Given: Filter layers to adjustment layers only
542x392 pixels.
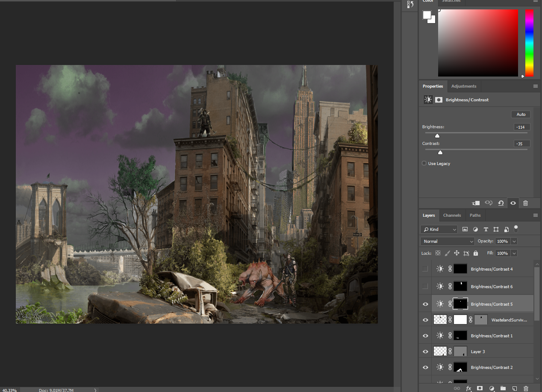Looking at the screenshot, I should 475,229.
